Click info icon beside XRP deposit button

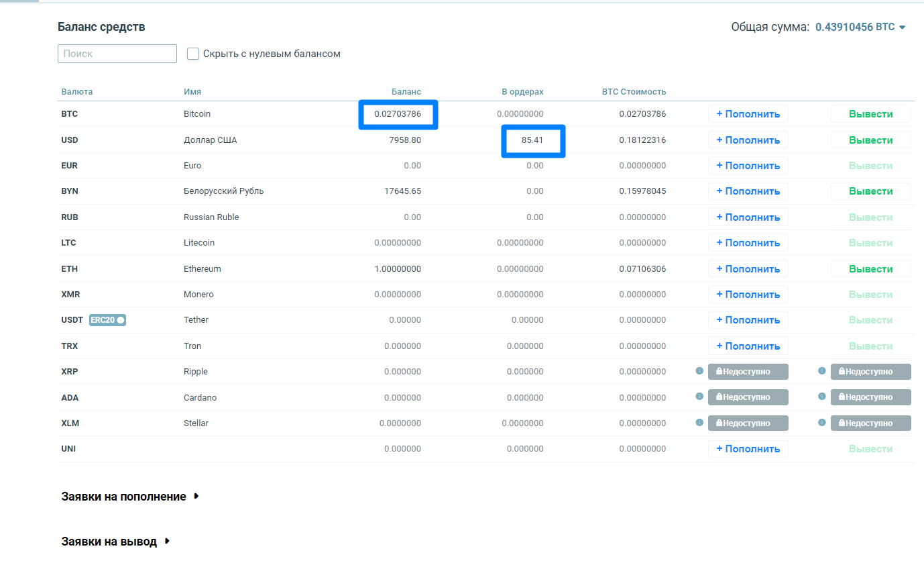coord(699,370)
